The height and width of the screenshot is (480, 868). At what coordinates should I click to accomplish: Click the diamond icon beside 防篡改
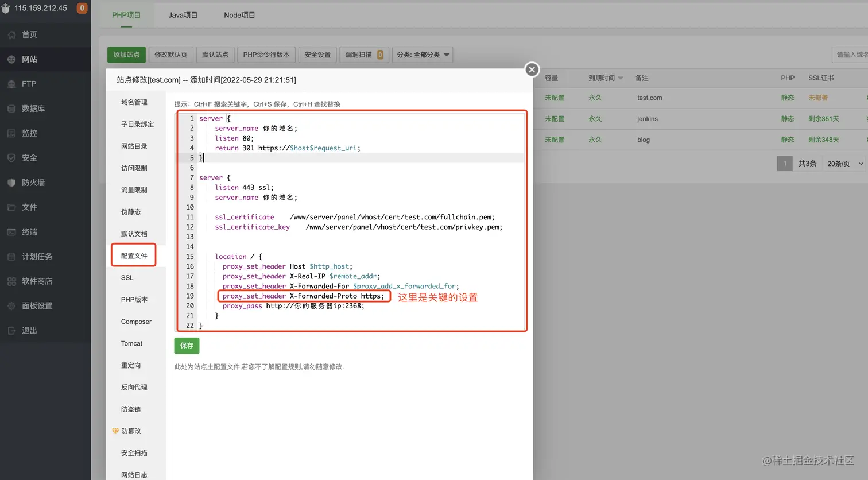115,431
